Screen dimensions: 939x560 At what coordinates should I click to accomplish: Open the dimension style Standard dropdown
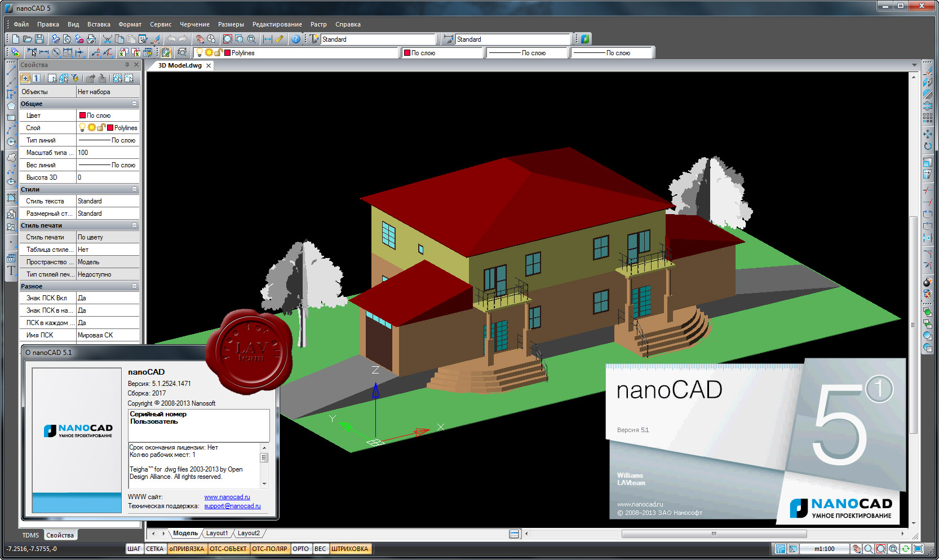pyautogui.click(x=513, y=39)
